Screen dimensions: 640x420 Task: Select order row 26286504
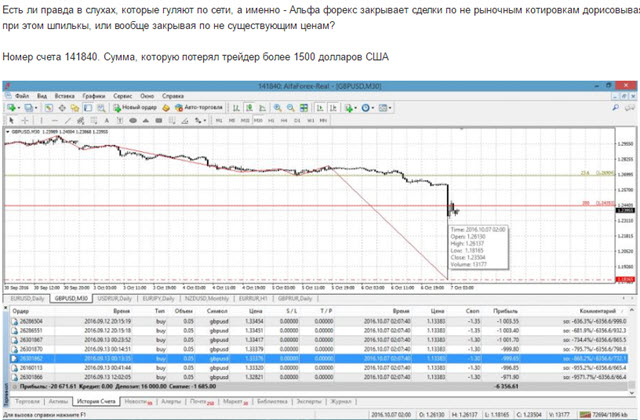point(318,321)
